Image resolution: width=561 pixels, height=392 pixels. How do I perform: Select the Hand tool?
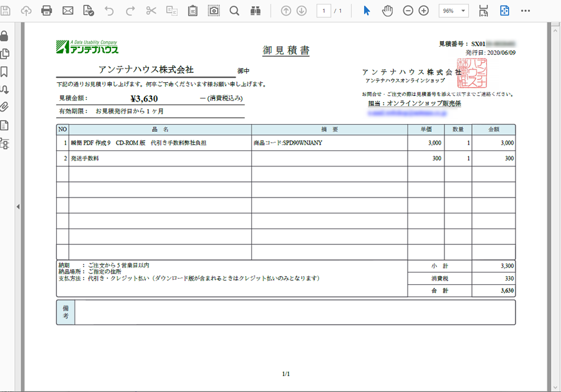pyautogui.click(x=387, y=9)
